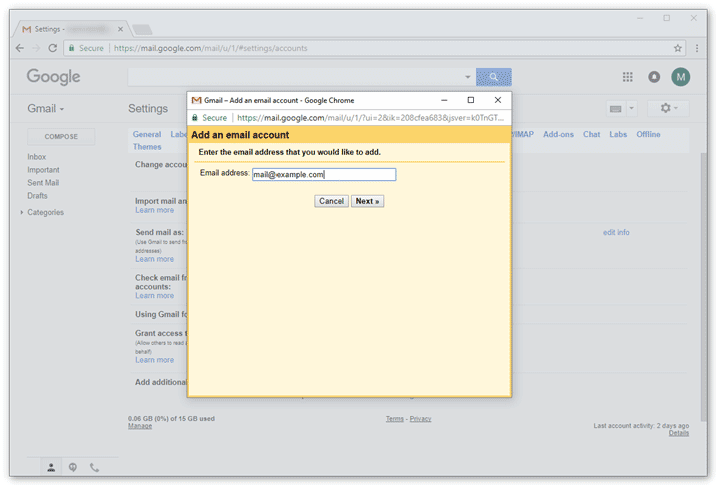Click the Next button in dialog
Image resolution: width=716 pixels, height=485 pixels.
point(367,201)
